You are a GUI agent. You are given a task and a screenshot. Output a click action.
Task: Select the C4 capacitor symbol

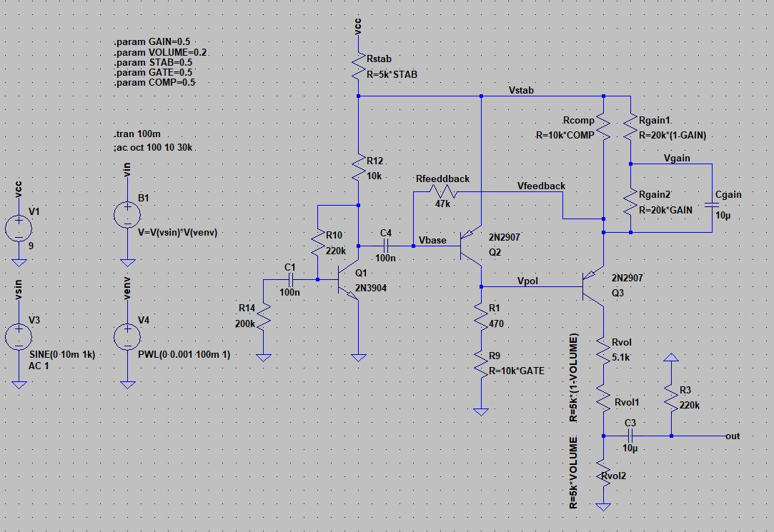pyautogui.click(x=386, y=246)
